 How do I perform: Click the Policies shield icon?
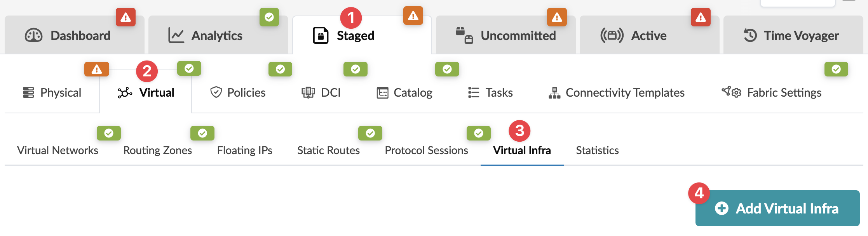(216, 93)
